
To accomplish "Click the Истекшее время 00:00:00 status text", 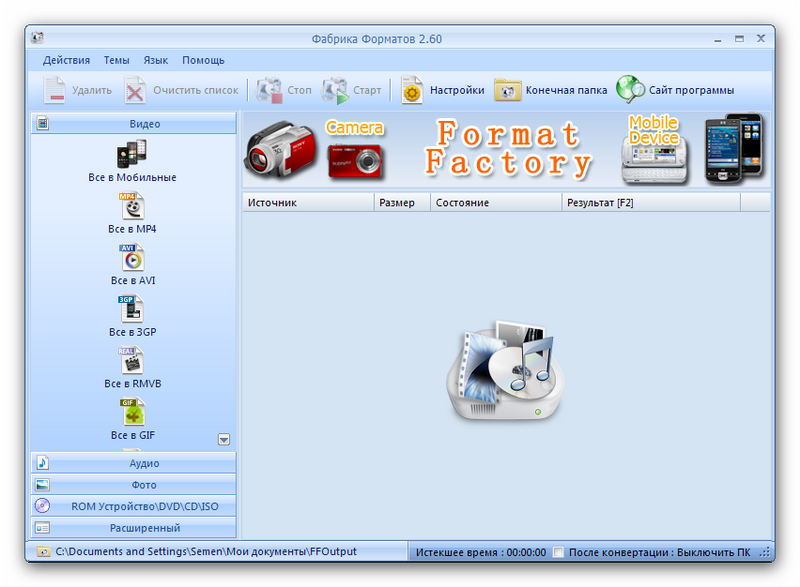I will coord(481,552).
